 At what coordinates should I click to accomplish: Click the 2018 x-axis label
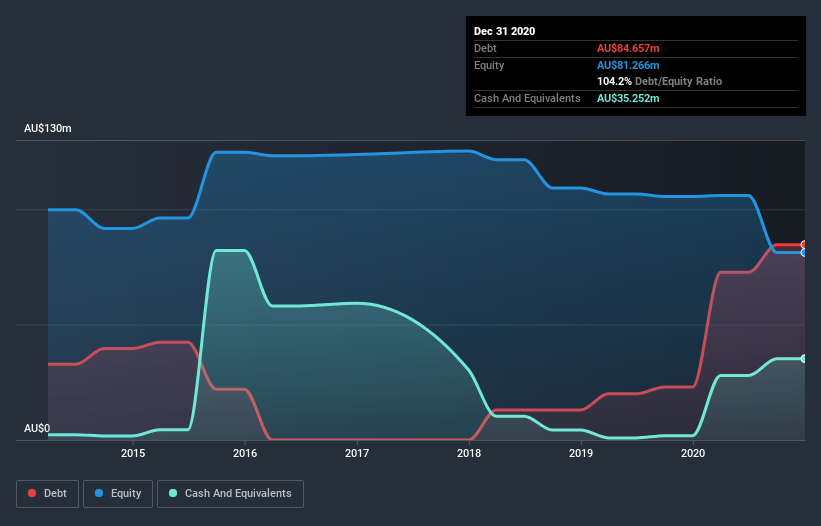(469, 453)
